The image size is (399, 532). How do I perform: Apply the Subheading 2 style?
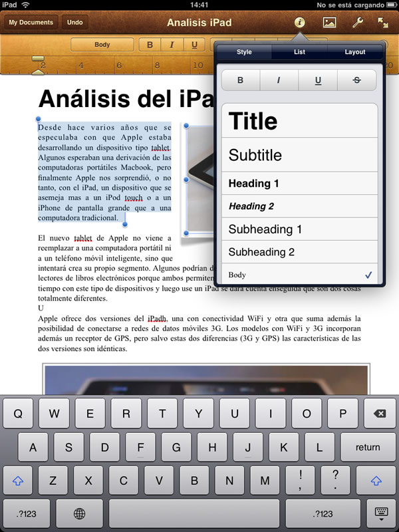(x=300, y=252)
